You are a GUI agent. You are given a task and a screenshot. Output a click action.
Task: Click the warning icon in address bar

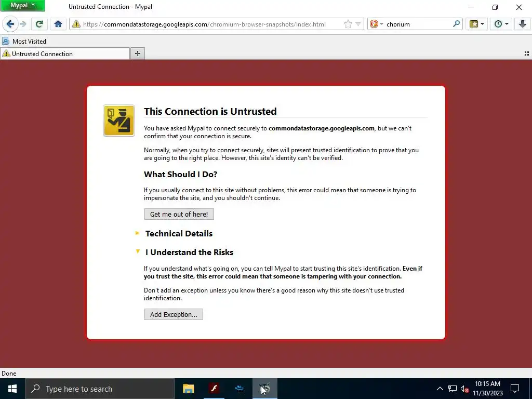[76, 24]
